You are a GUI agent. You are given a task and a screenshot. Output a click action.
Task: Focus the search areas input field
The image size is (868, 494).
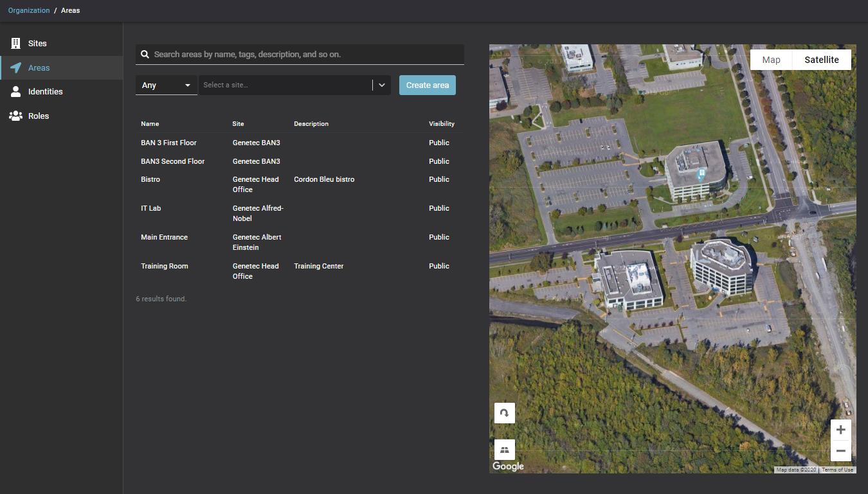(x=305, y=55)
